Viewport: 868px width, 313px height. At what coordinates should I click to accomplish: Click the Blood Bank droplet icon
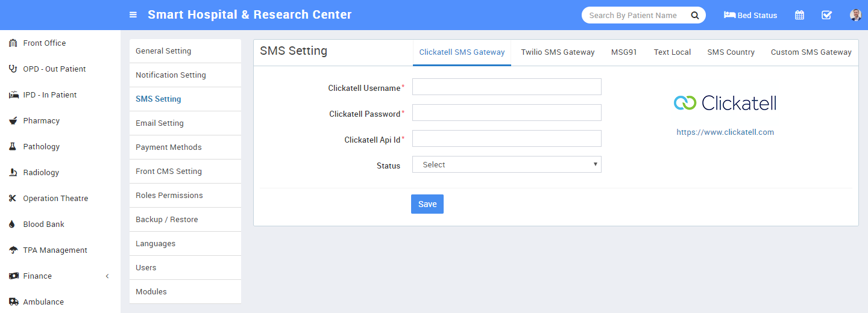pos(13,225)
